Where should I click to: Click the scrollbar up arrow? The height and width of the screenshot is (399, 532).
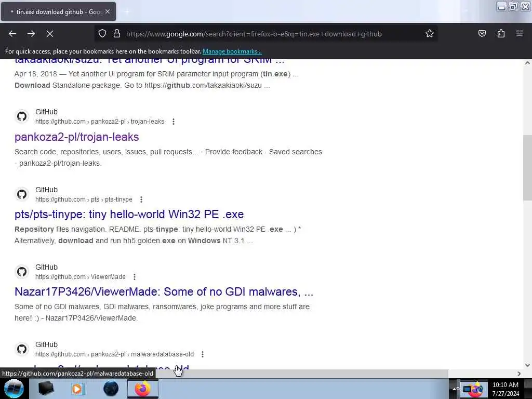[x=527, y=63]
